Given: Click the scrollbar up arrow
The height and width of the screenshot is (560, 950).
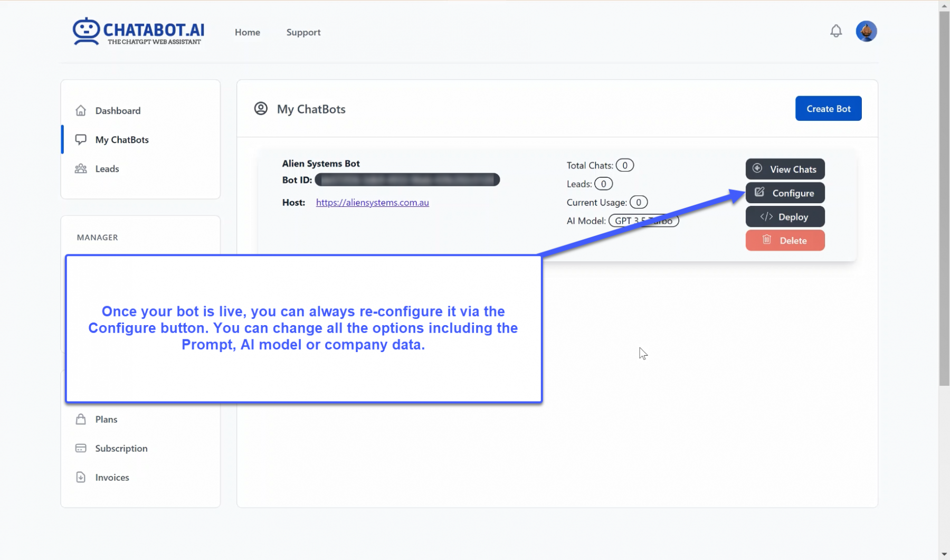Looking at the screenshot, I should [x=944, y=5].
